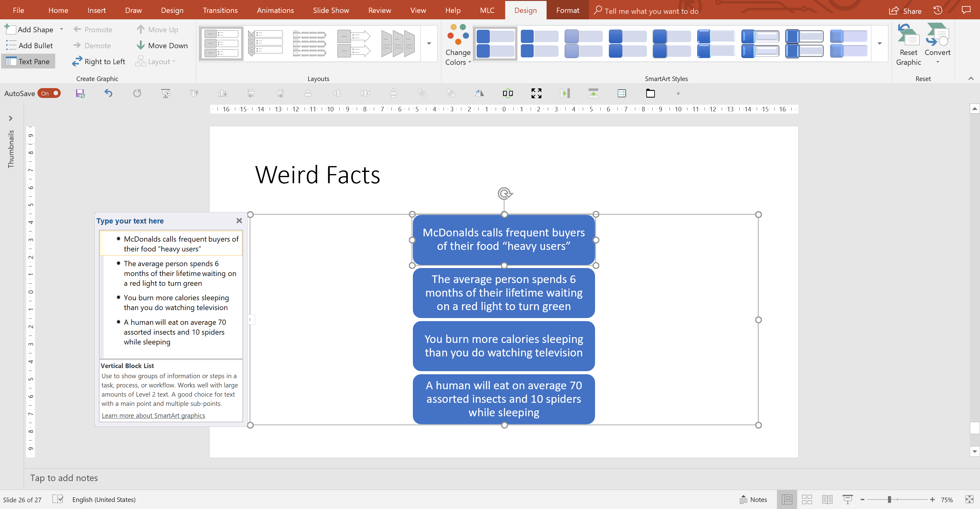Open the version history clock icon
This screenshot has height=509, width=980.
click(x=938, y=10)
